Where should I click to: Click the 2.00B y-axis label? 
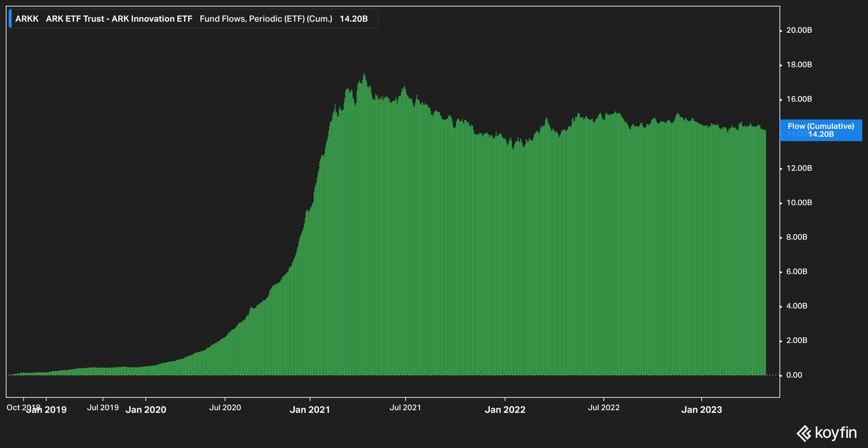pos(797,340)
